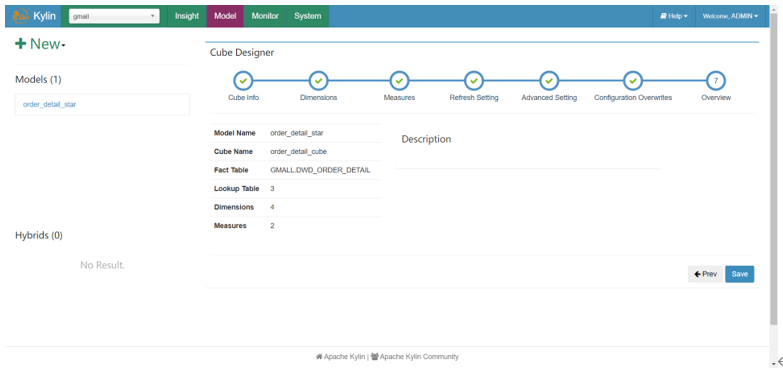Screen dimensions: 783x369
Task: Open the gmall project dropdown
Action: click(x=114, y=16)
